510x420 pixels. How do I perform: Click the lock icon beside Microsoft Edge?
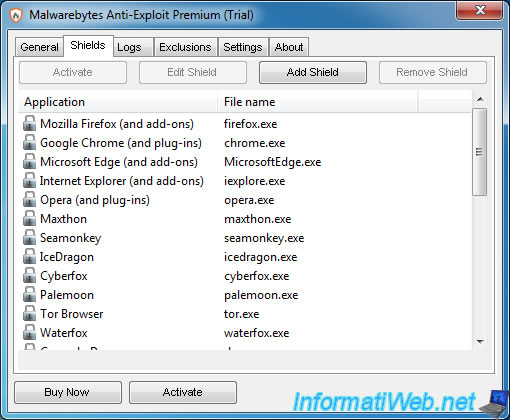[29, 161]
